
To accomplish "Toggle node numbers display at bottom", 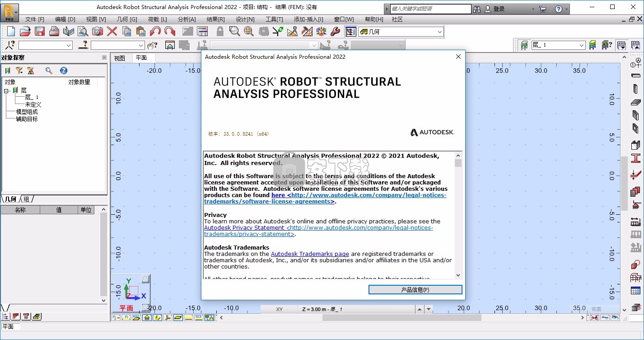I will click(116, 317).
